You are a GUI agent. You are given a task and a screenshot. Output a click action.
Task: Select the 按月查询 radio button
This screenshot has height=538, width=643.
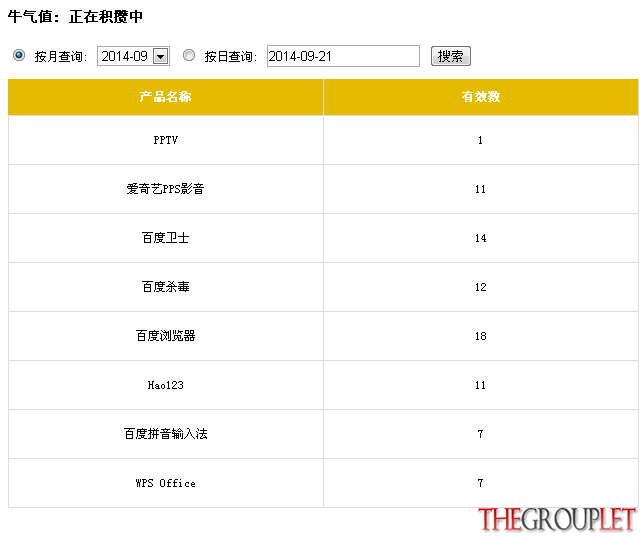(x=19, y=55)
